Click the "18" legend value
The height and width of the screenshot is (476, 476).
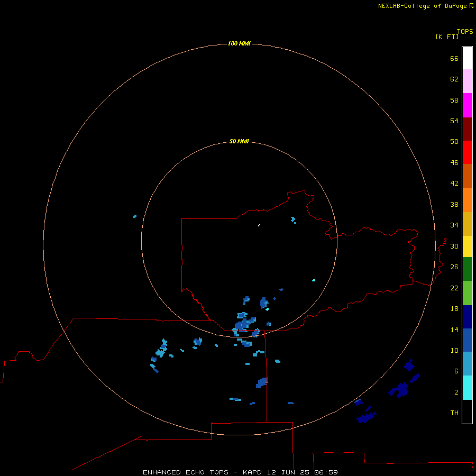click(454, 309)
